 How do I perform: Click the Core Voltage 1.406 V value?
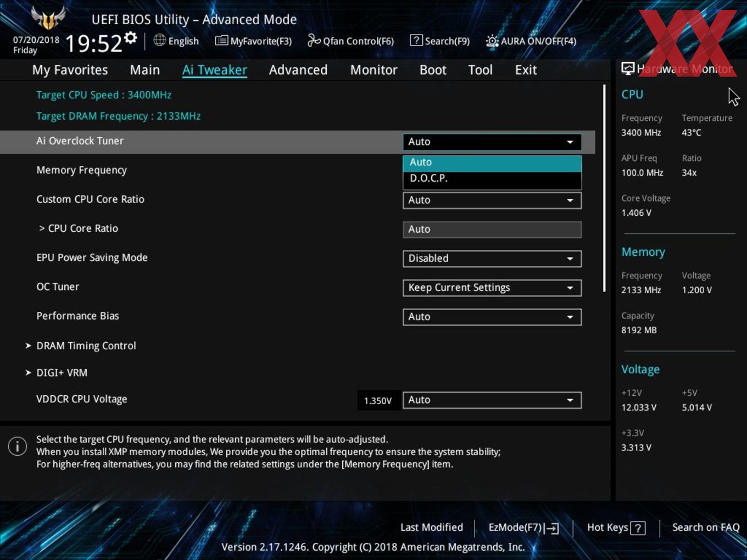(x=636, y=212)
